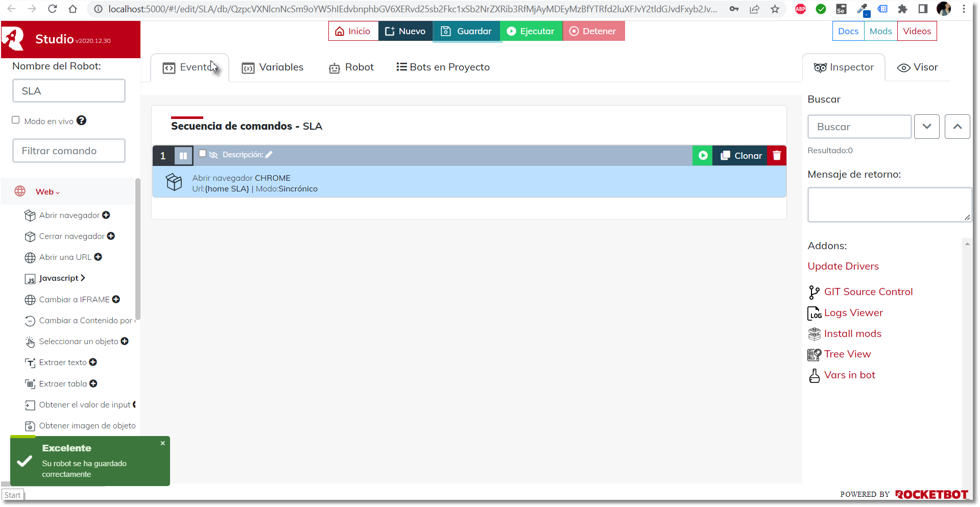Viewport: 980px width, 507px height.
Task: Toggle the crossed-eye visibility icon on command 1
Action: (213, 155)
